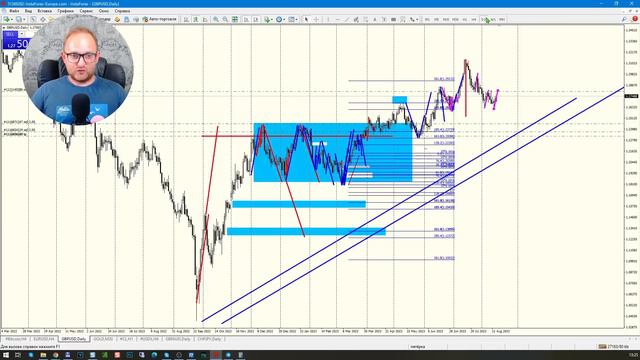Click the Auto-trading button
The height and width of the screenshot is (360, 640).
click(x=159, y=19)
